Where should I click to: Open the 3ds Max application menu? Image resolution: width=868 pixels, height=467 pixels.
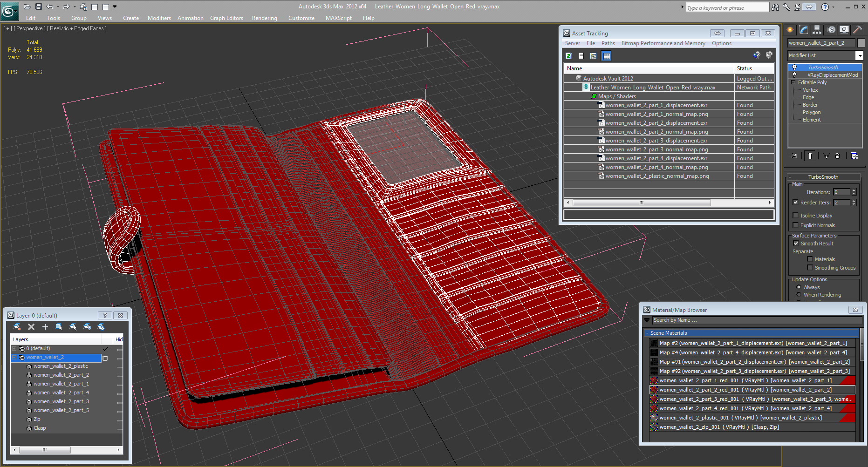(9, 11)
